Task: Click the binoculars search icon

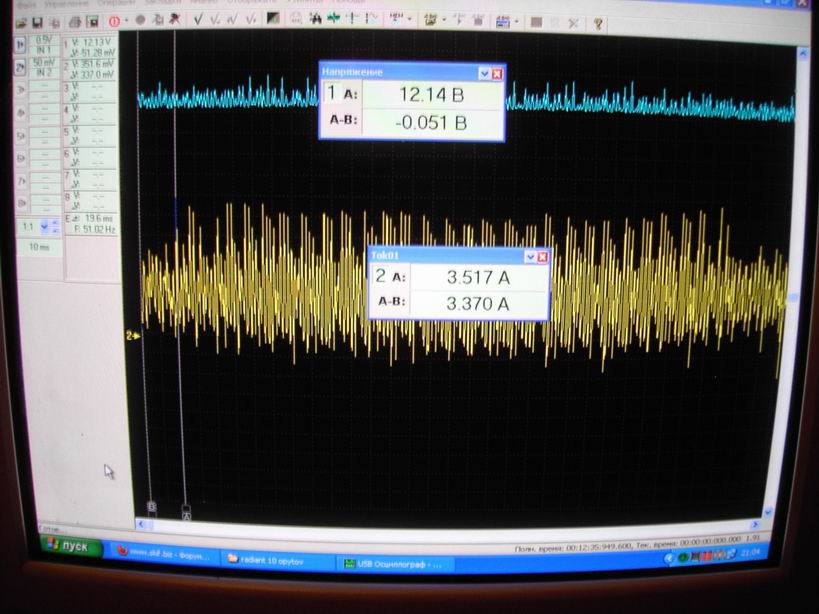Action: click(x=315, y=18)
